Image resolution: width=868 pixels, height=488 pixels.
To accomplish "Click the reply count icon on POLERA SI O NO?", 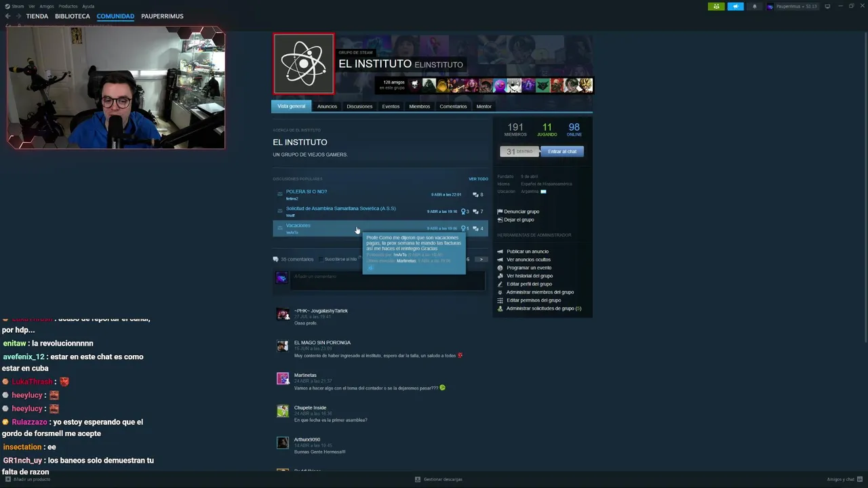I will pos(475,195).
